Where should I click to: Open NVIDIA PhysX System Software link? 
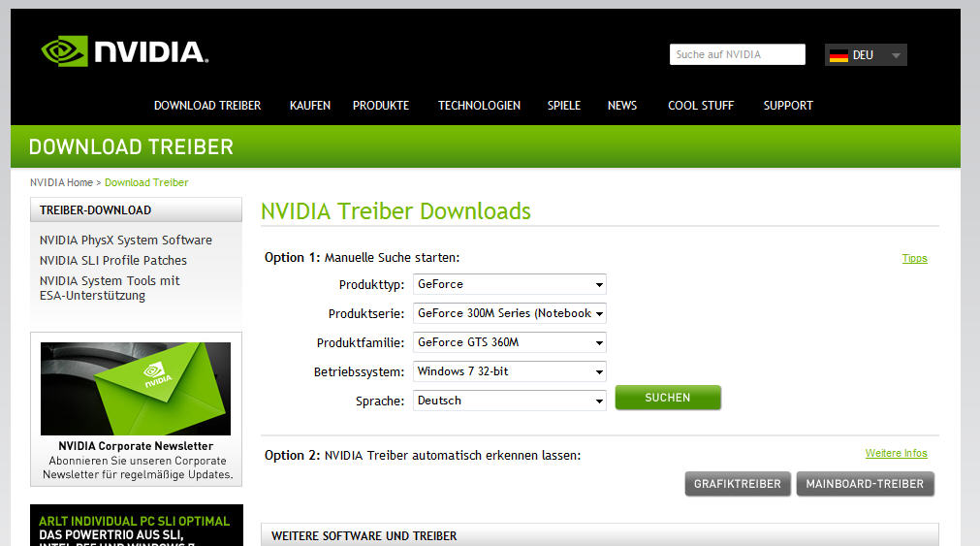point(126,241)
